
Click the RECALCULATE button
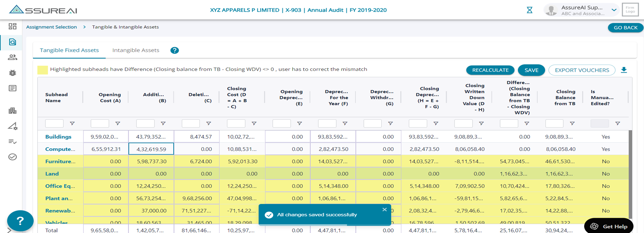490,70
